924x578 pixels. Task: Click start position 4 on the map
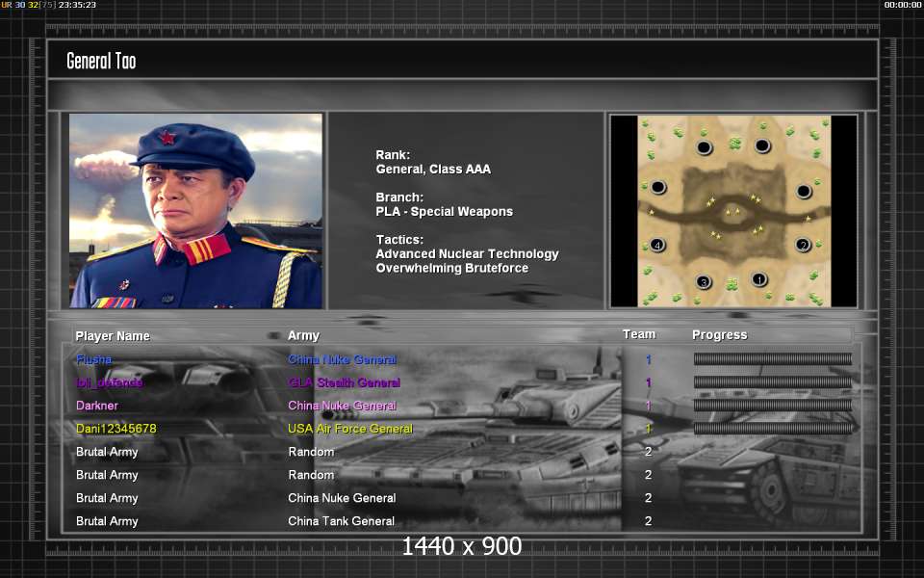pos(657,245)
